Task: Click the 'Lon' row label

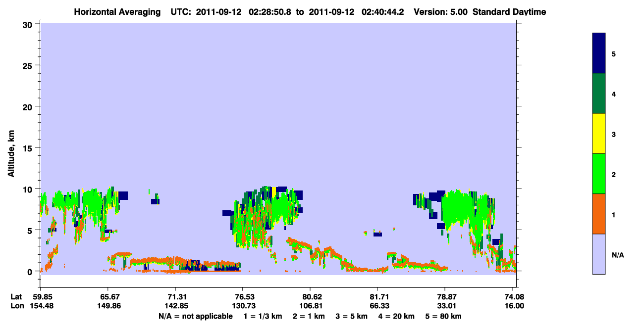Action: click(x=16, y=306)
